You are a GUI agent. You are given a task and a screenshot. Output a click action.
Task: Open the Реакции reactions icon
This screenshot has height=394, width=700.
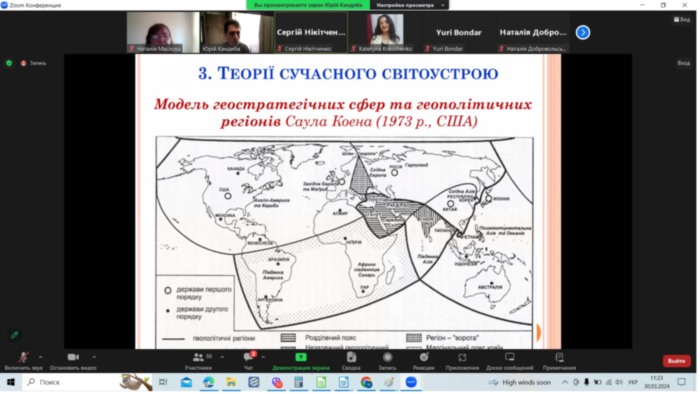point(424,361)
